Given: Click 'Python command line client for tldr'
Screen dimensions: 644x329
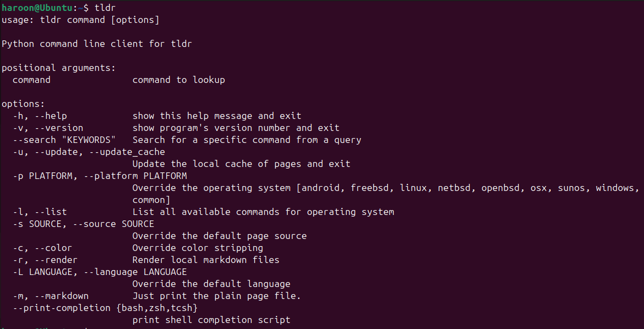Looking at the screenshot, I should 97,44.
